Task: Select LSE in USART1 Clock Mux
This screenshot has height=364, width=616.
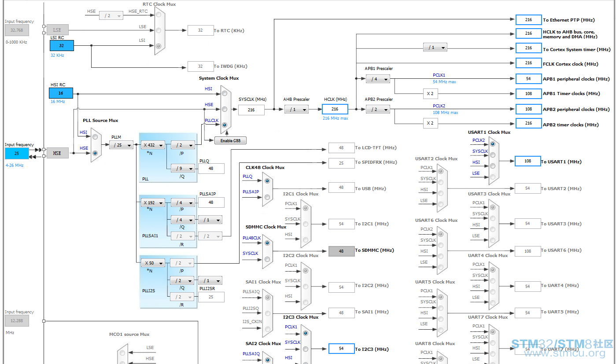Action: coord(493,177)
